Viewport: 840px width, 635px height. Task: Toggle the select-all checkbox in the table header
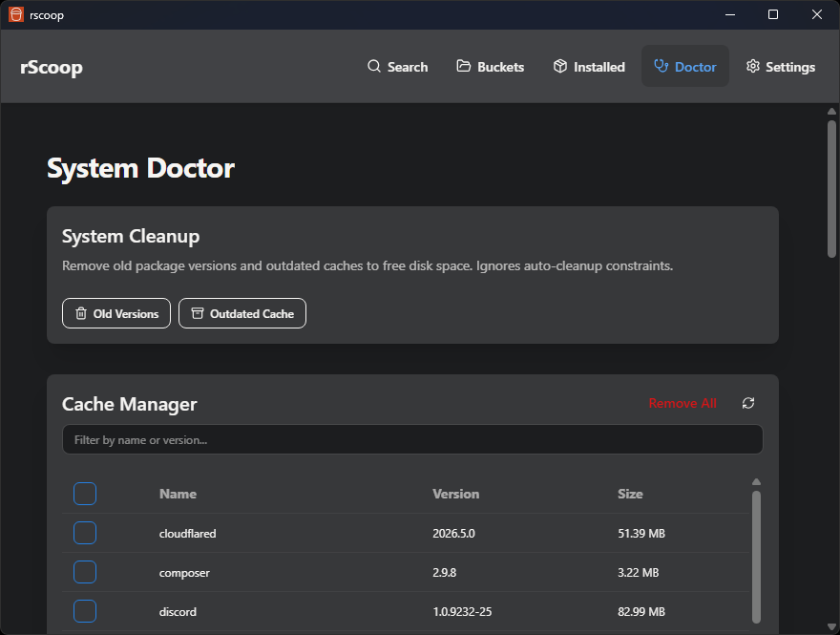point(85,494)
